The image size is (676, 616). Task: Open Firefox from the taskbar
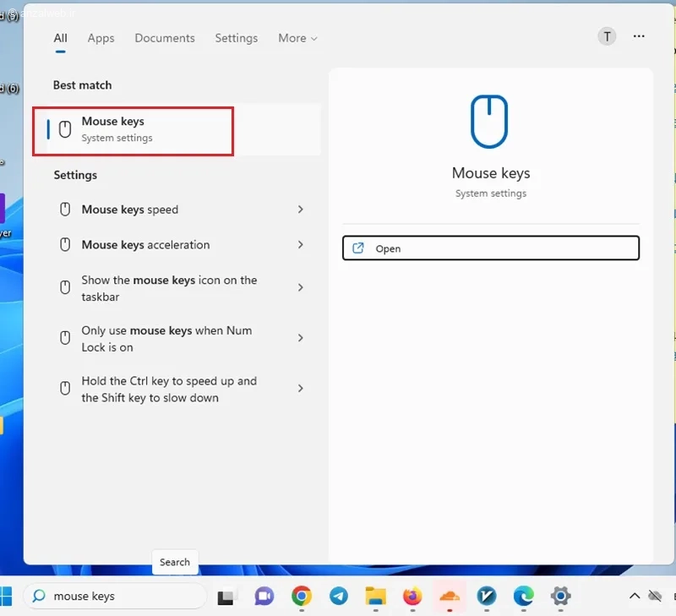(412, 596)
